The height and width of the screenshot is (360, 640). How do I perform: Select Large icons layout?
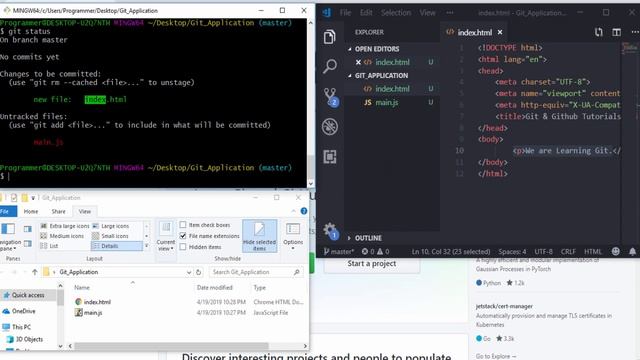pyautogui.click(x=111, y=226)
